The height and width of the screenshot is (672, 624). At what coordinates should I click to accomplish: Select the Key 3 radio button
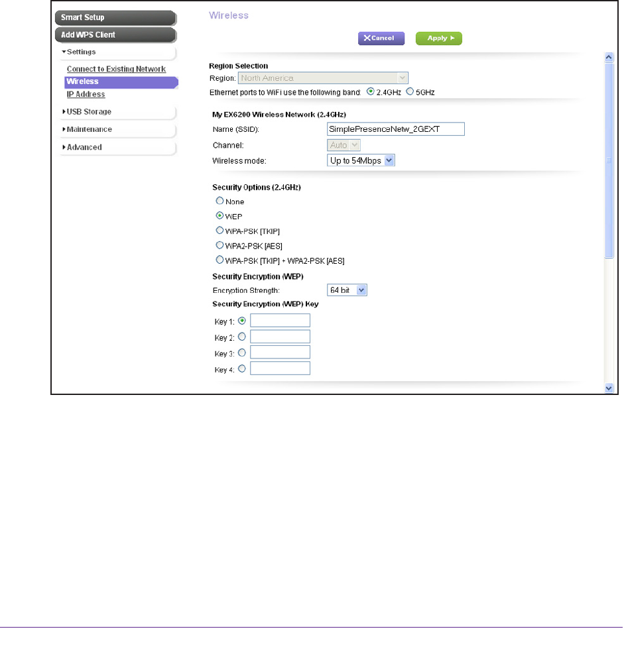point(242,353)
